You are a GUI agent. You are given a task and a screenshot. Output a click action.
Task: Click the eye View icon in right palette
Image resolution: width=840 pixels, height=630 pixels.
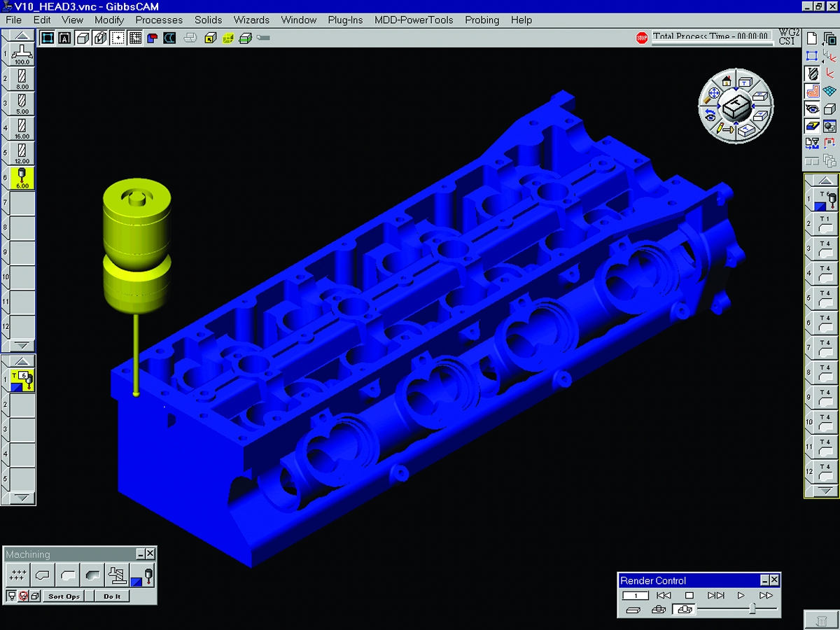[812, 108]
